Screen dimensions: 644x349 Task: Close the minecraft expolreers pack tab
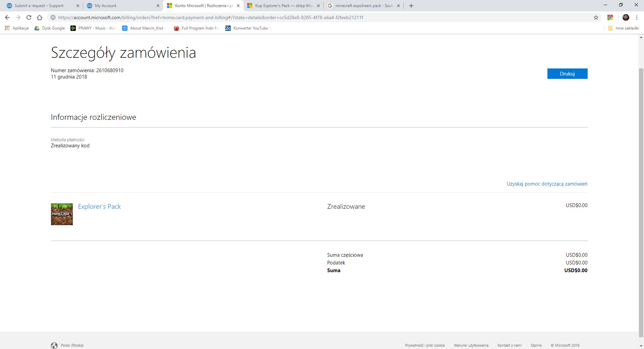[x=398, y=6]
